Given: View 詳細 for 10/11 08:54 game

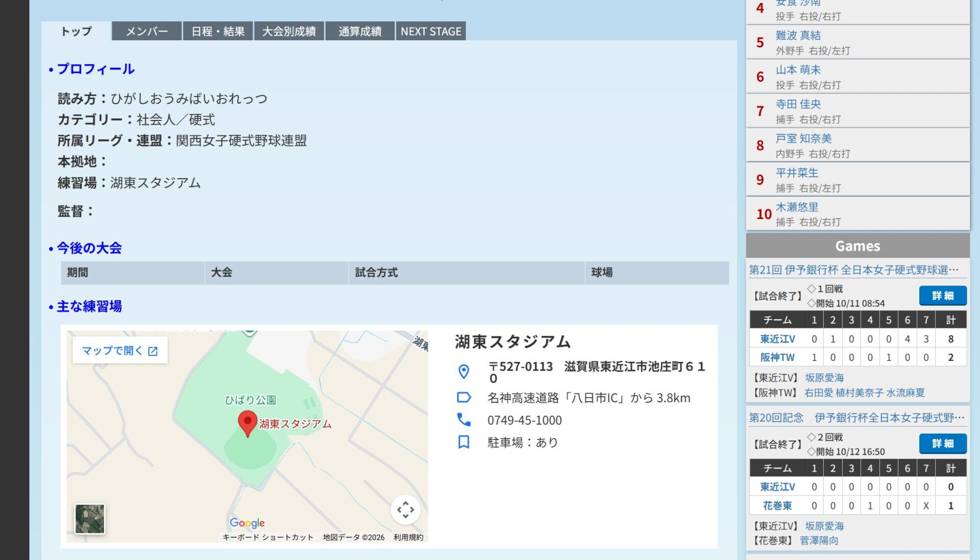Looking at the screenshot, I should pos(942,296).
